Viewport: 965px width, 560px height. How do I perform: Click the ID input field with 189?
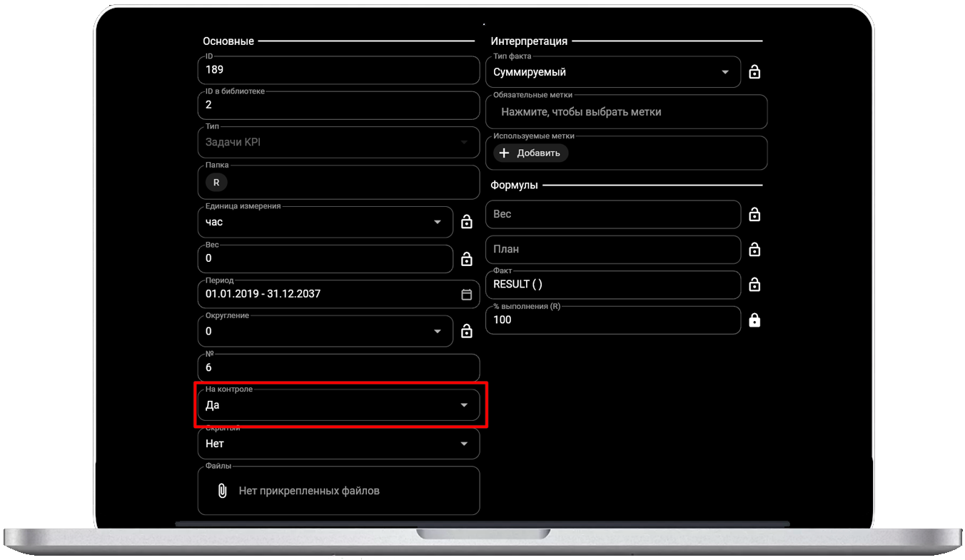[338, 70]
